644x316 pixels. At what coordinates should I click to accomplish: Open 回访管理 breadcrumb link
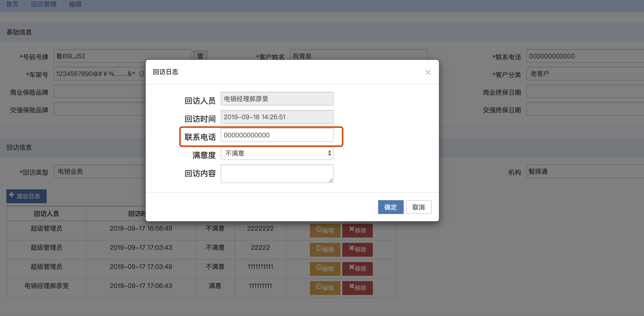point(43,4)
